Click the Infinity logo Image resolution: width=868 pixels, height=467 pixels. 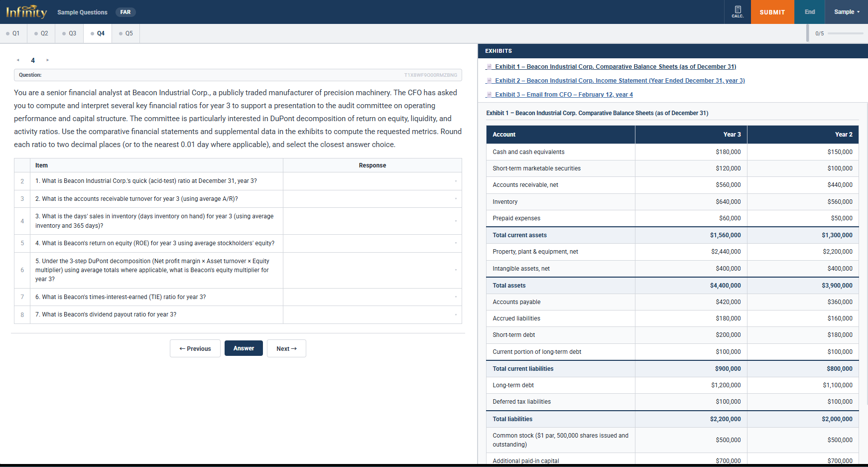(26, 11)
